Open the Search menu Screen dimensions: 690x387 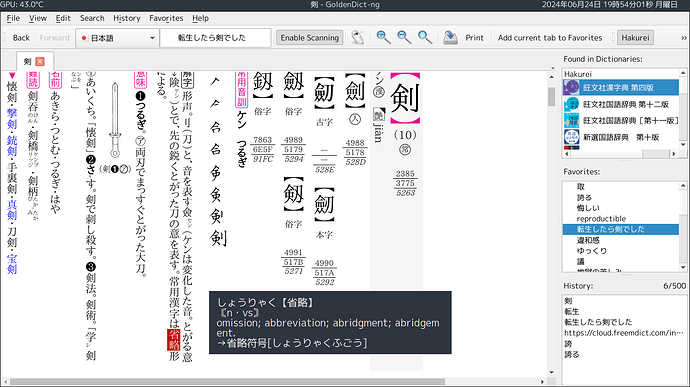pyautogui.click(x=92, y=18)
